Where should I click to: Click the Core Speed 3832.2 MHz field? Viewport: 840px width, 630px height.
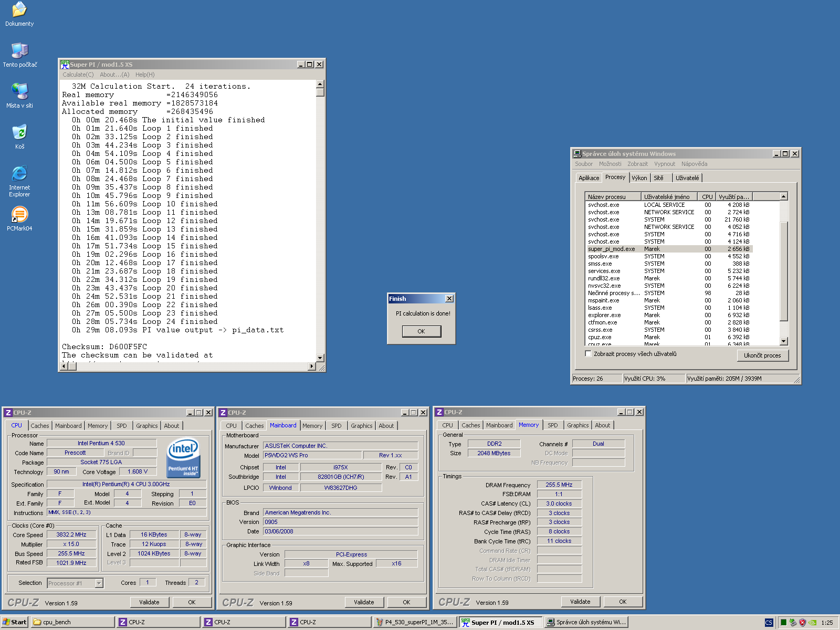pos(71,534)
